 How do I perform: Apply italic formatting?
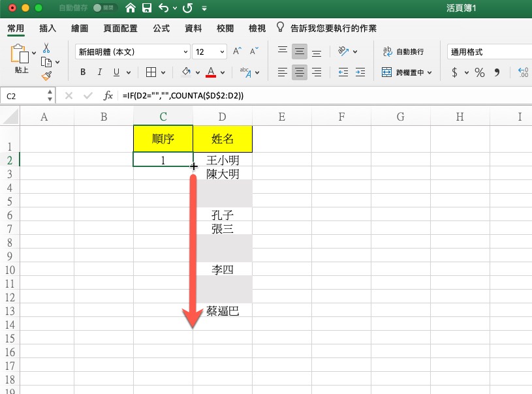99,72
